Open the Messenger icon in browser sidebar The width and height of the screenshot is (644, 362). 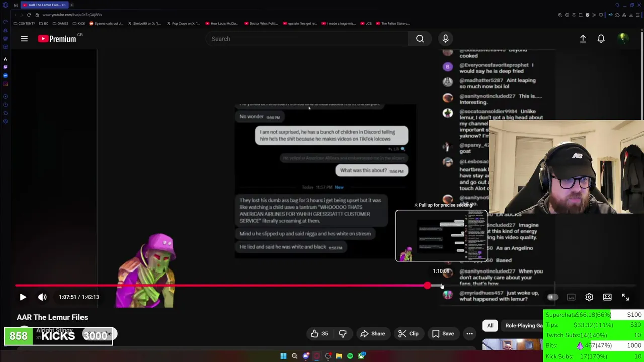pyautogui.click(x=5, y=75)
